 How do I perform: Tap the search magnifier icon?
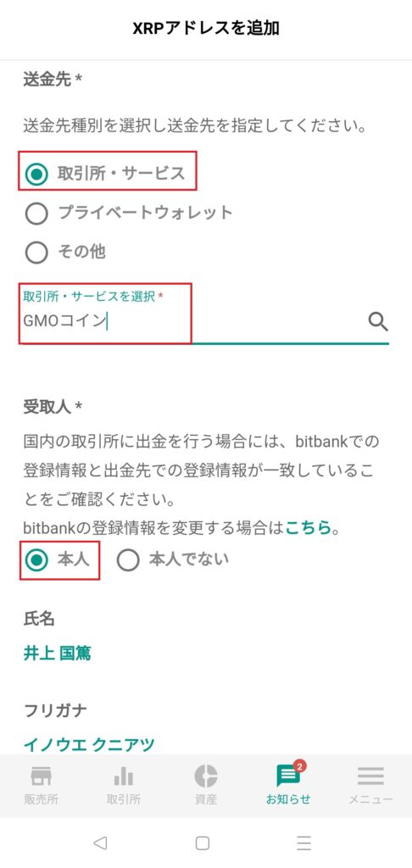tap(378, 321)
